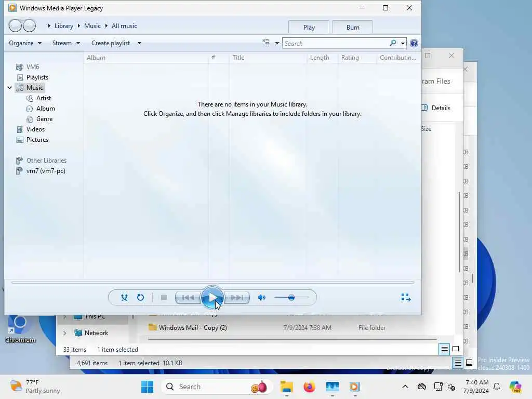Viewport: 532px width, 399px height.
Task: Select Videos in the navigation pane
Action: click(31, 129)
